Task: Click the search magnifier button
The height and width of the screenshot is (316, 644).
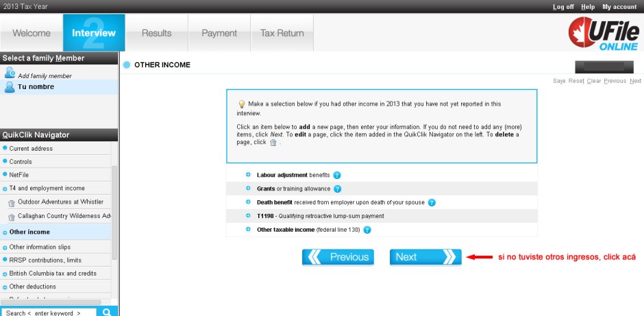Action: tap(107, 312)
